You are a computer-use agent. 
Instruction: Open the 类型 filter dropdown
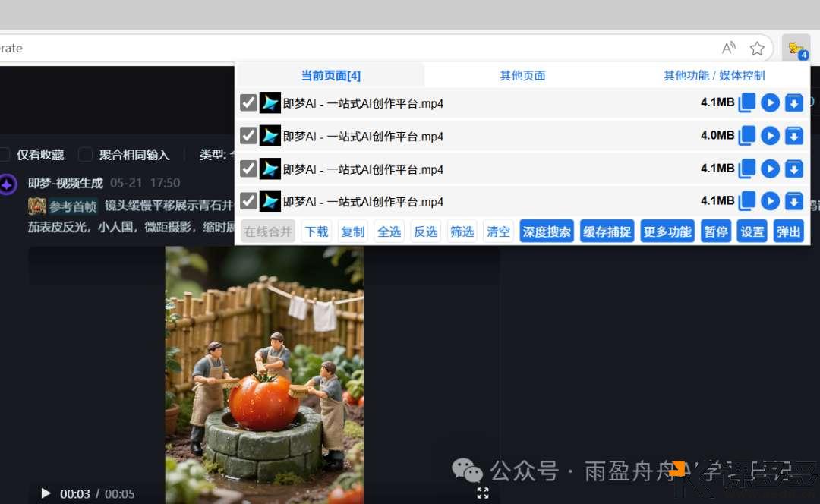(x=216, y=155)
